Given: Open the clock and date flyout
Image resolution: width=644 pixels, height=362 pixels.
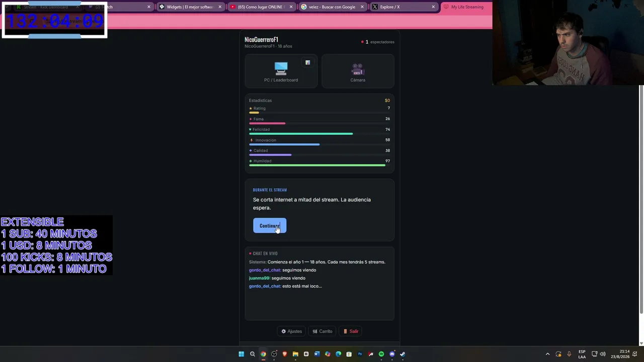Looking at the screenshot, I should [x=620, y=354].
